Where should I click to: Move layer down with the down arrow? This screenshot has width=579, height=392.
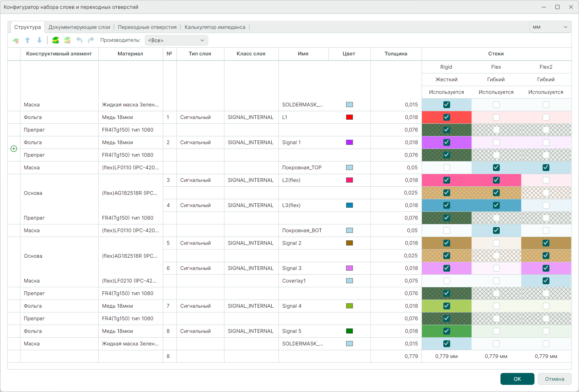(39, 40)
